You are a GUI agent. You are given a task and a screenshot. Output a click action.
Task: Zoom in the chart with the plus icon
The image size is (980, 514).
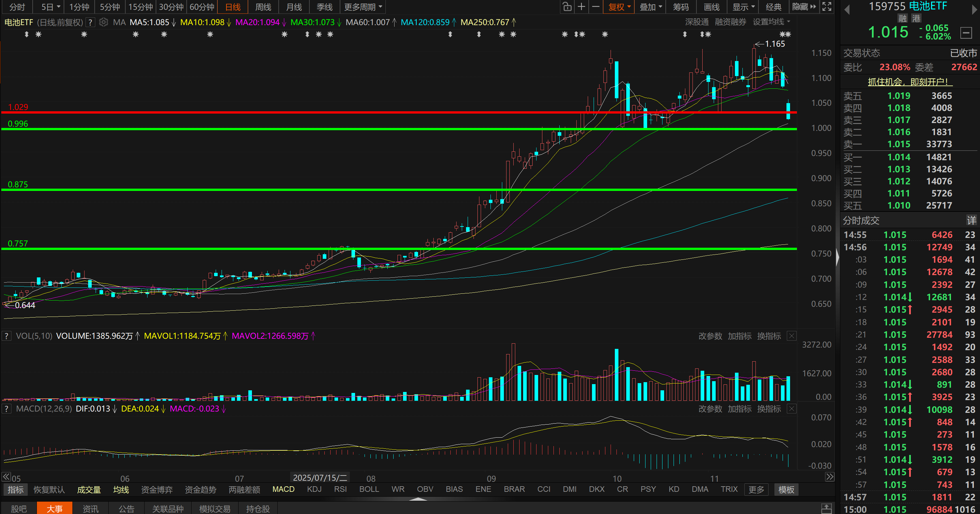pos(581,7)
